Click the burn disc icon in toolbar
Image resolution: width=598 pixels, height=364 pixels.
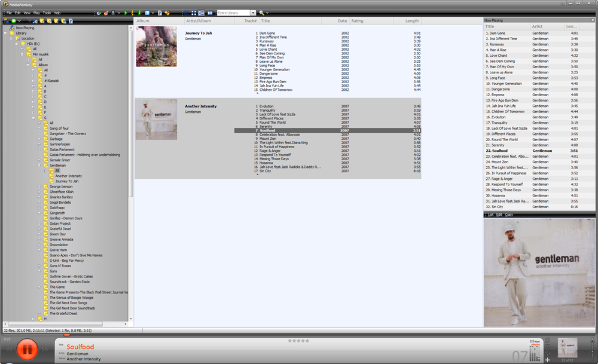[x=106, y=13]
